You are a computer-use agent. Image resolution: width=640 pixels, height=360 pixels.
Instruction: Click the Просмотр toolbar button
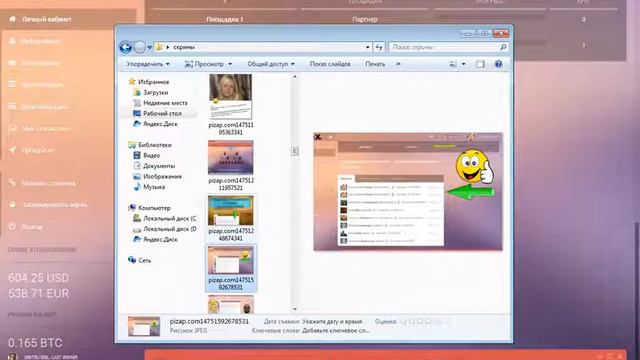point(204,64)
